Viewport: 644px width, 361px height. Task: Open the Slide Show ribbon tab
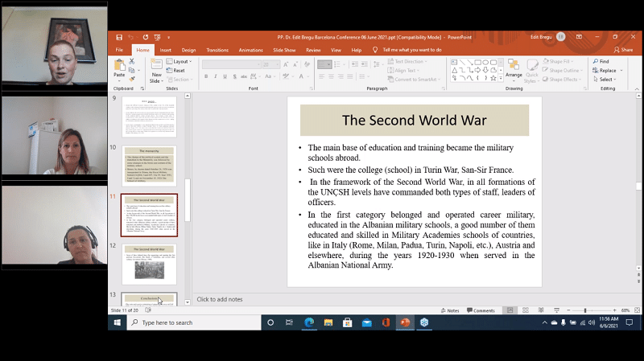click(284, 50)
